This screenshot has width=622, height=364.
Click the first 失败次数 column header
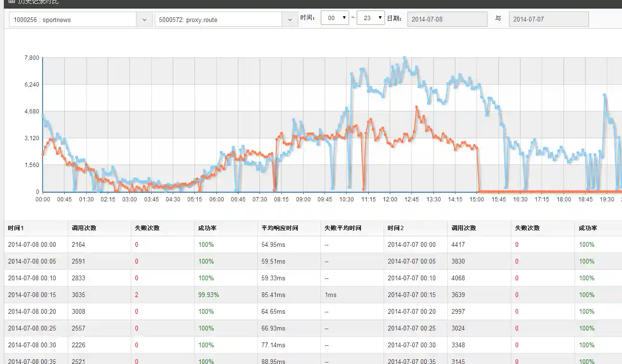pos(147,228)
